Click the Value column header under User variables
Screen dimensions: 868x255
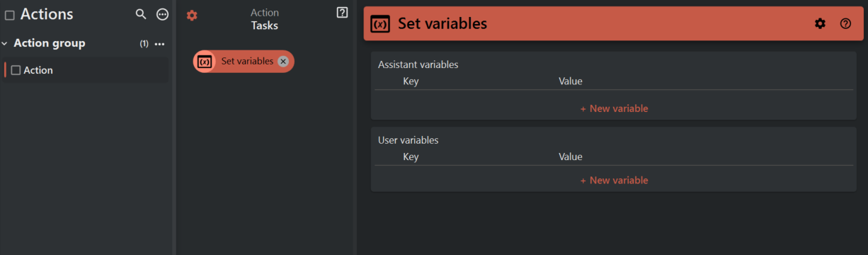coord(570,157)
